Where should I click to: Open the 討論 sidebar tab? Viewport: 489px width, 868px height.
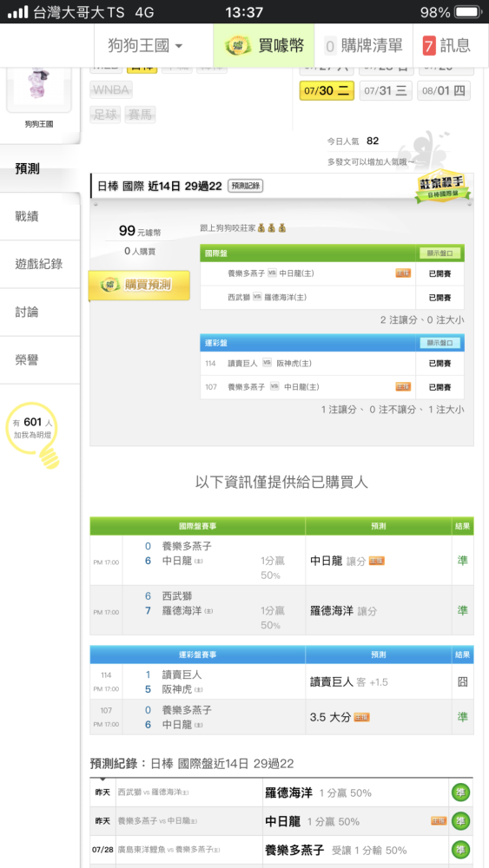(x=40, y=312)
